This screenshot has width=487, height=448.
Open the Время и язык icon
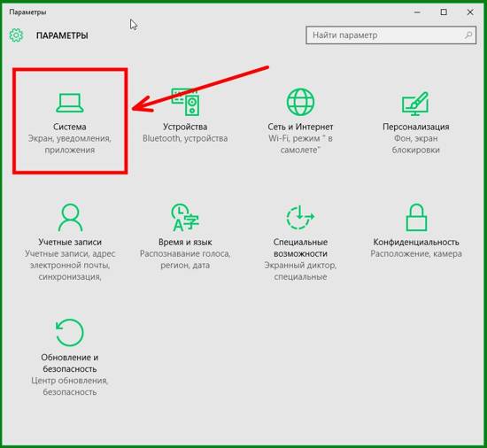pos(185,217)
